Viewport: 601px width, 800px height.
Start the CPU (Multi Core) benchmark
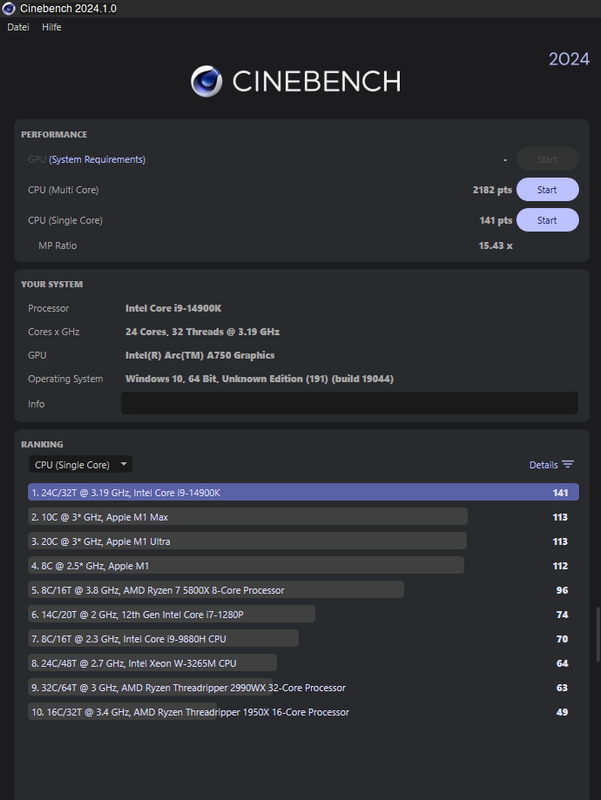pyautogui.click(x=547, y=190)
